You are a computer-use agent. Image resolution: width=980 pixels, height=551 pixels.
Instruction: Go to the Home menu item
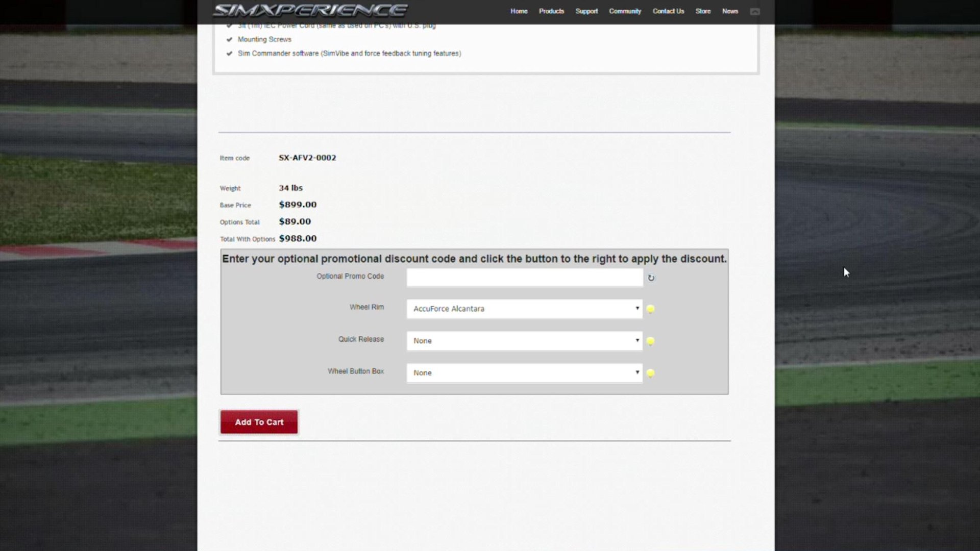coord(519,11)
